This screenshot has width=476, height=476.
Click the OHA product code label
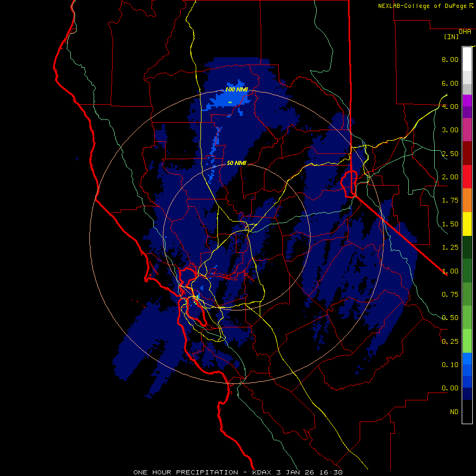(465, 32)
